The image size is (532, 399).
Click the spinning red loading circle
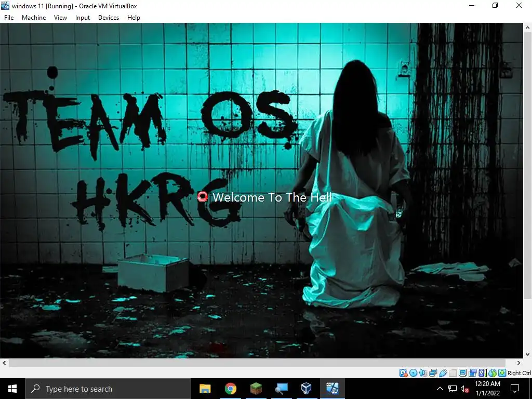point(203,197)
